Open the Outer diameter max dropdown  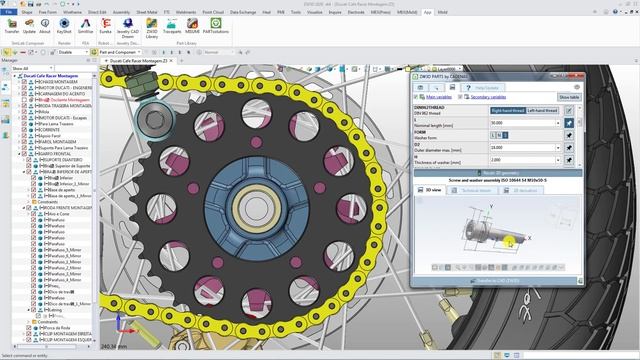coord(558,147)
